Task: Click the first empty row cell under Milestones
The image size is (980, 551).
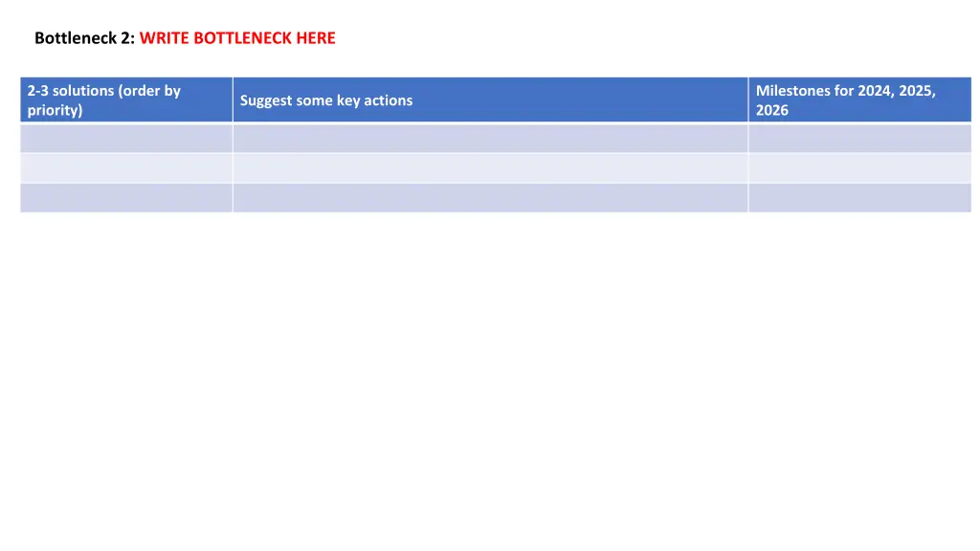Action: [x=860, y=138]
